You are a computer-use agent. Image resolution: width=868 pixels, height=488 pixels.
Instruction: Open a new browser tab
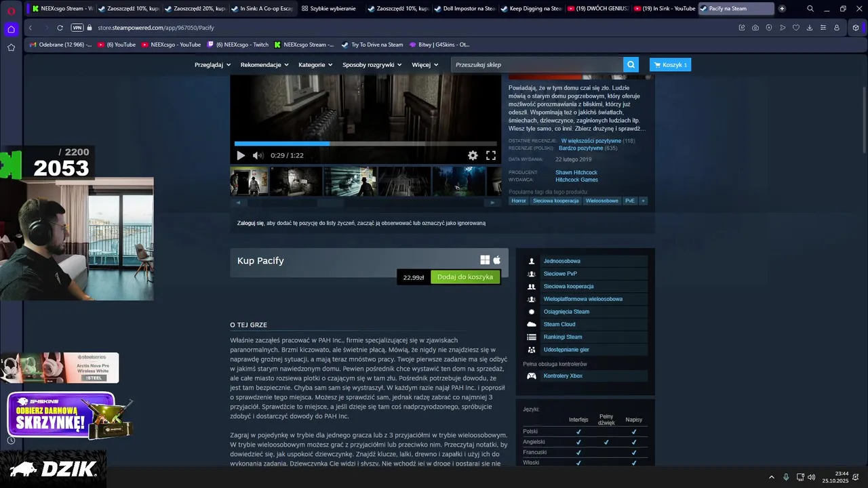(782, 9)
